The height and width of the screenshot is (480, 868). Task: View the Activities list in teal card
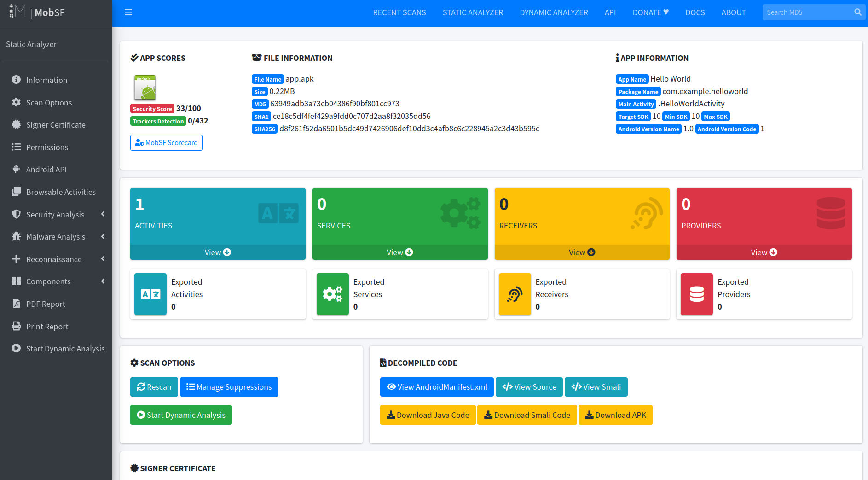click(218, 252)
